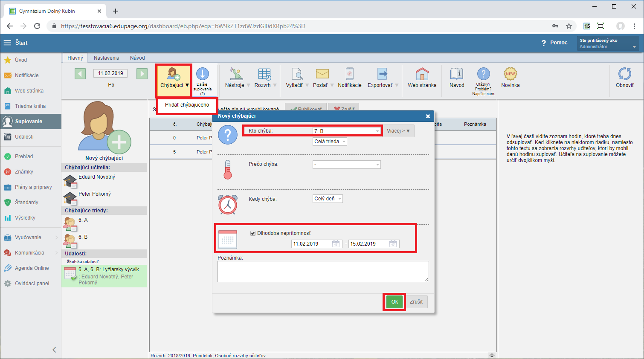This screenshot has height=359, width=644.
Task: Click the toolbar date field 11.02.2019
Action: point(110,73)
